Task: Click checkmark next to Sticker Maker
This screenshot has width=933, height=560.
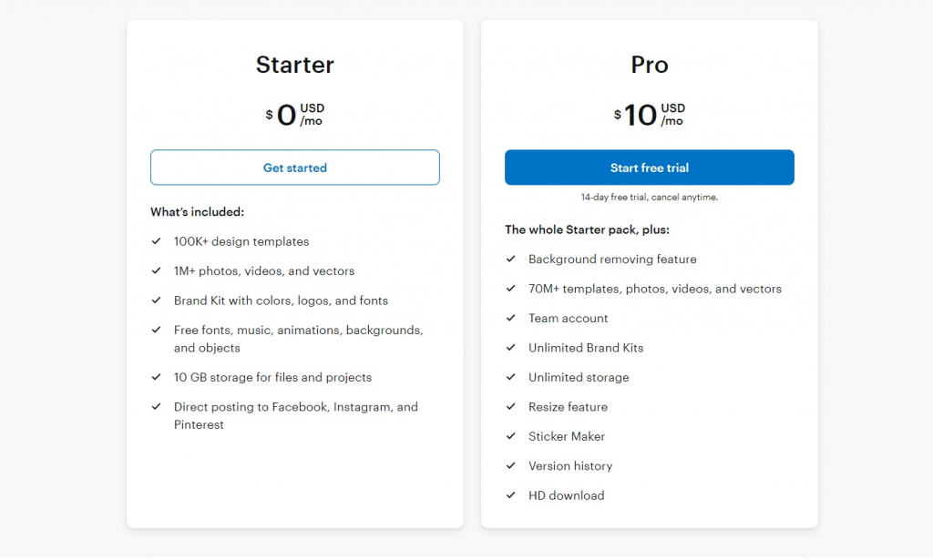Action: [x=511, y=436]
